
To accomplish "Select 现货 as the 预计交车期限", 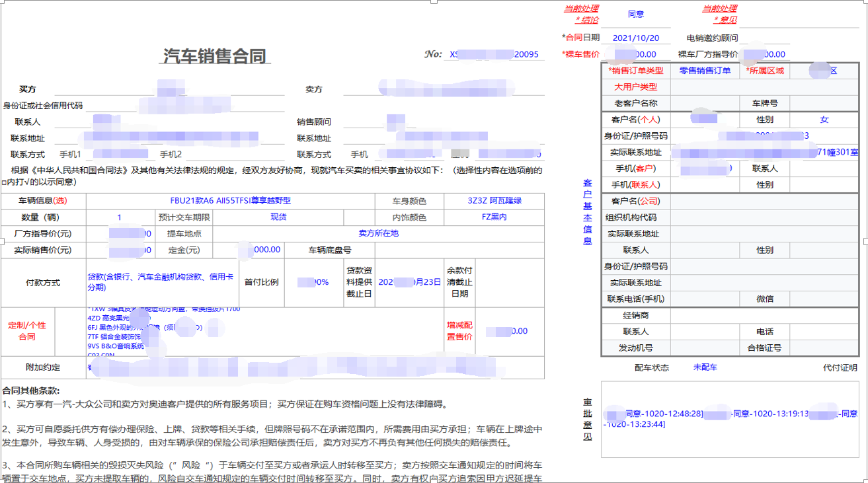I will pyautogui.click(x=279, y=217).
